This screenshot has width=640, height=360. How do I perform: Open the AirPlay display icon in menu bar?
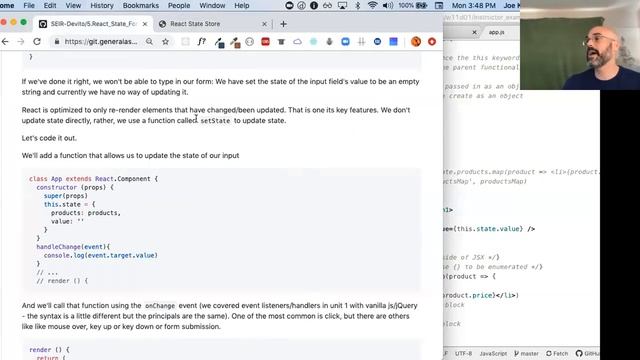click(x=342, y=5)
